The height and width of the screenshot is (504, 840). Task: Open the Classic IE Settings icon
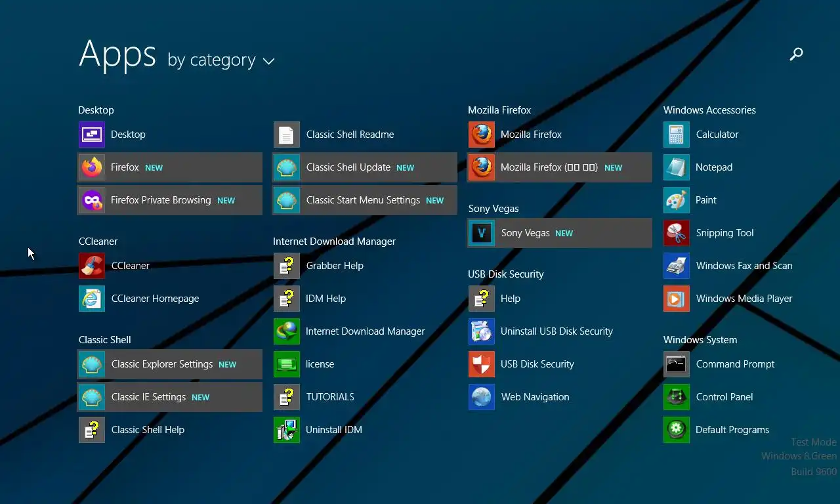click(x=92, y=397)
